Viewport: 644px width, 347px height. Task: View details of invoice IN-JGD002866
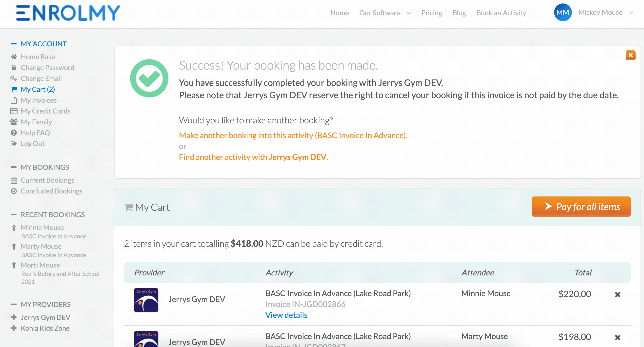tap(286, 315)
